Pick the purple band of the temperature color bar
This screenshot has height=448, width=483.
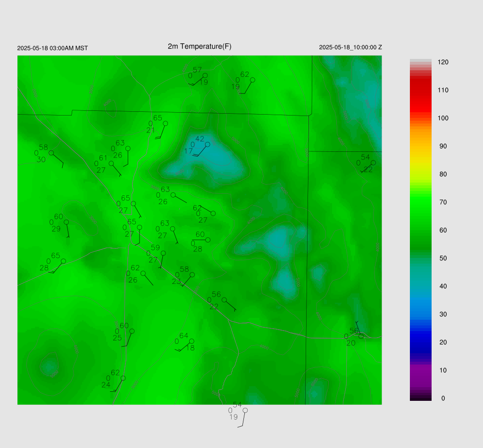[x=420, y=376]
